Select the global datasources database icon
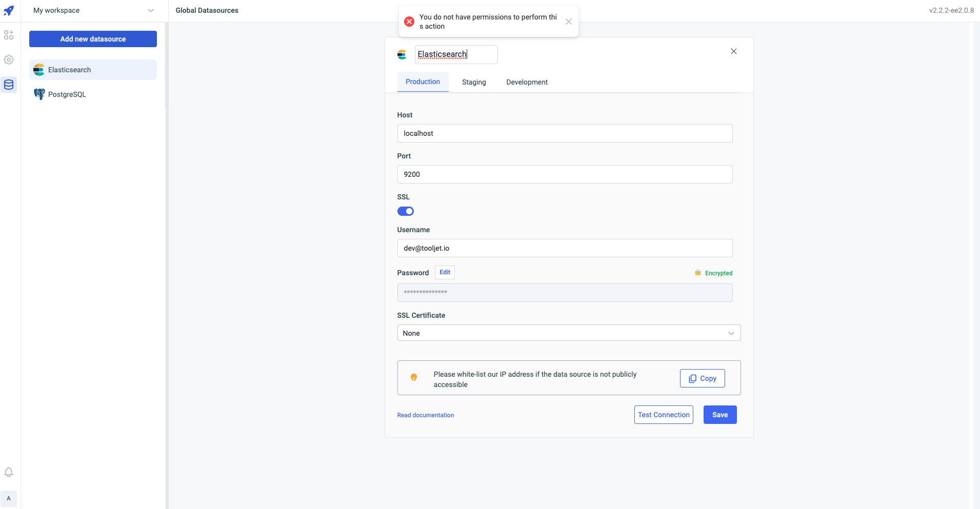Screen dimensions: 980x509 tap(9, 85)
